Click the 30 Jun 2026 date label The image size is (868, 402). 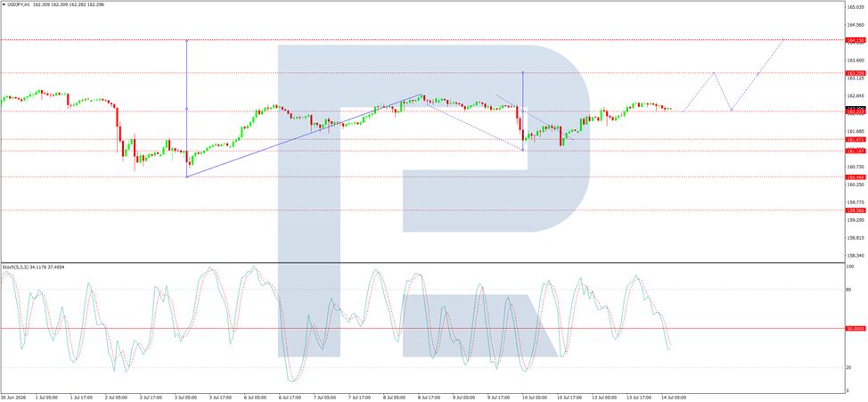click(12, 397)
